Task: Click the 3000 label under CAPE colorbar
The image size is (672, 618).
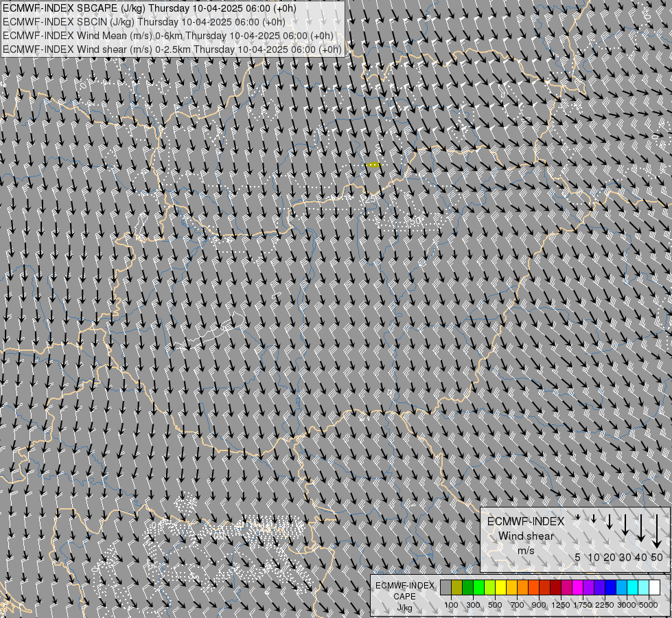Action: click(627, 605)
